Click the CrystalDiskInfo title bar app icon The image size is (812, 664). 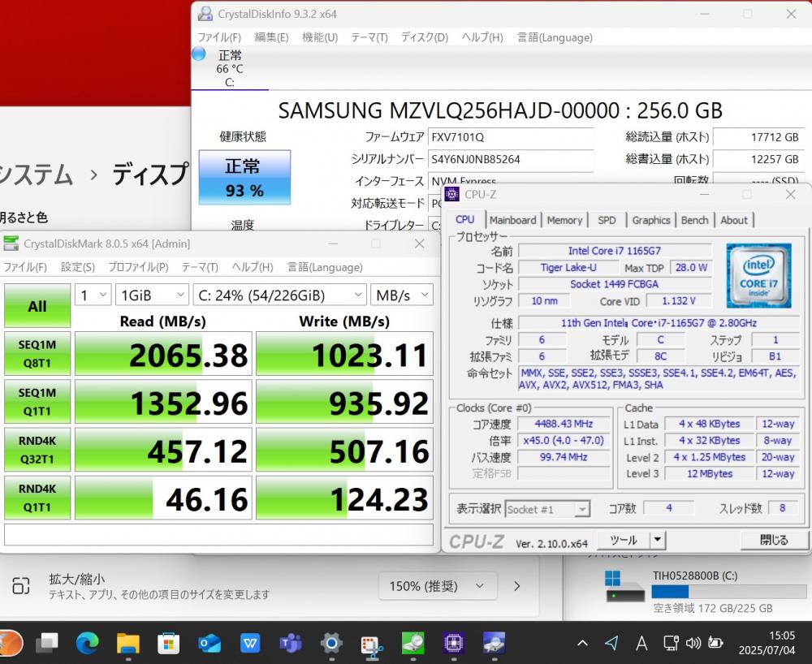click(205, 14)
